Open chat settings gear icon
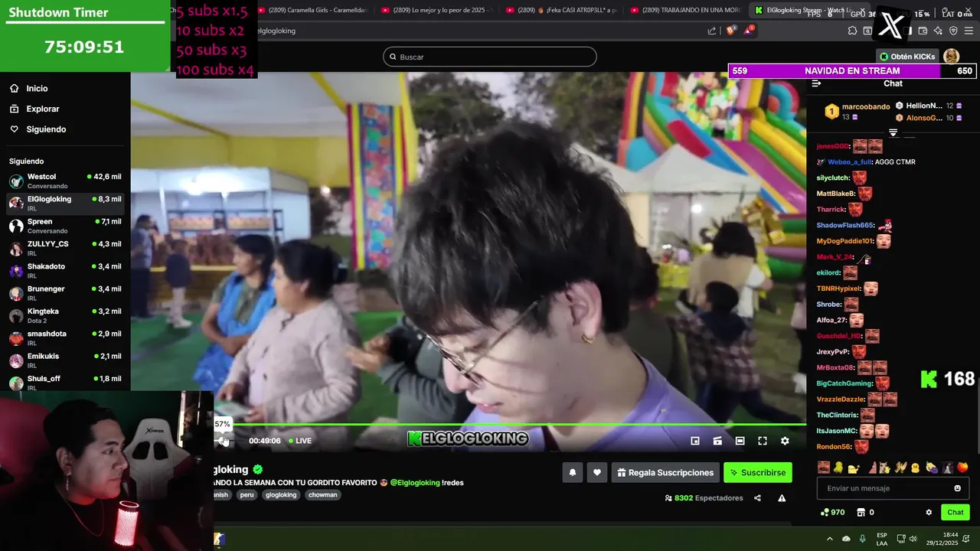Image resolution: width=980 pixels, height=551 pixels. pyautogui.click(x=929, y=513)
